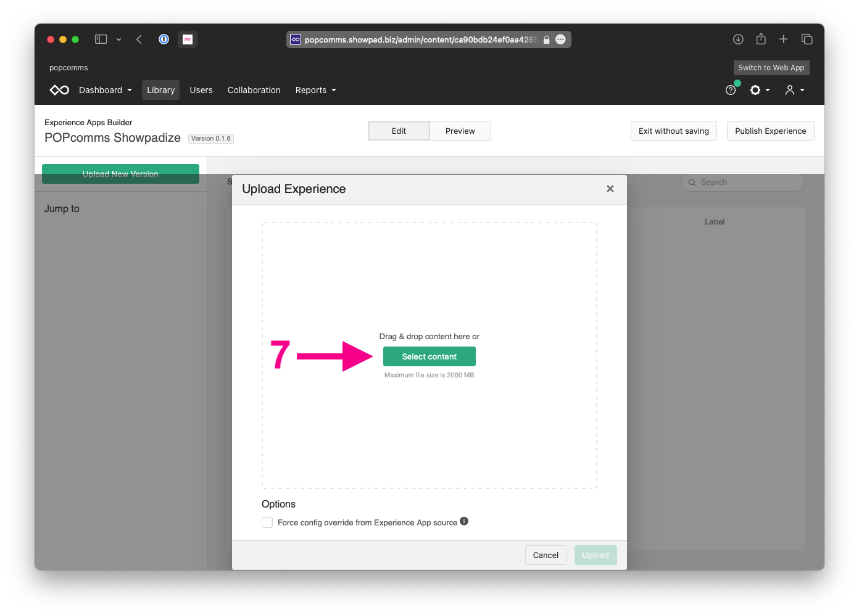Enable Force config override from Experience App source
The height and width of the screenshot is (616, 859).
tap(267, 522)
